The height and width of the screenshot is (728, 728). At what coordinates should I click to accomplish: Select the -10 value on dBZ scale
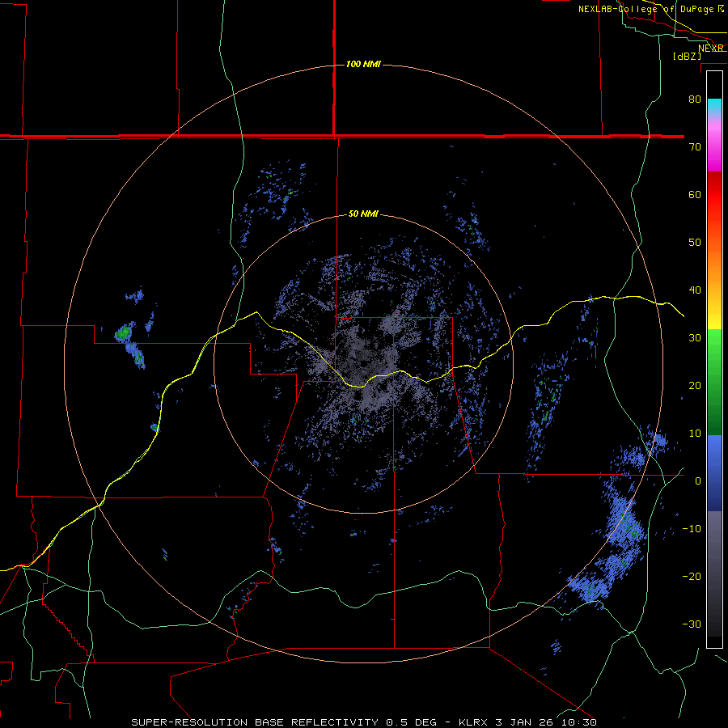click(692, 529)
